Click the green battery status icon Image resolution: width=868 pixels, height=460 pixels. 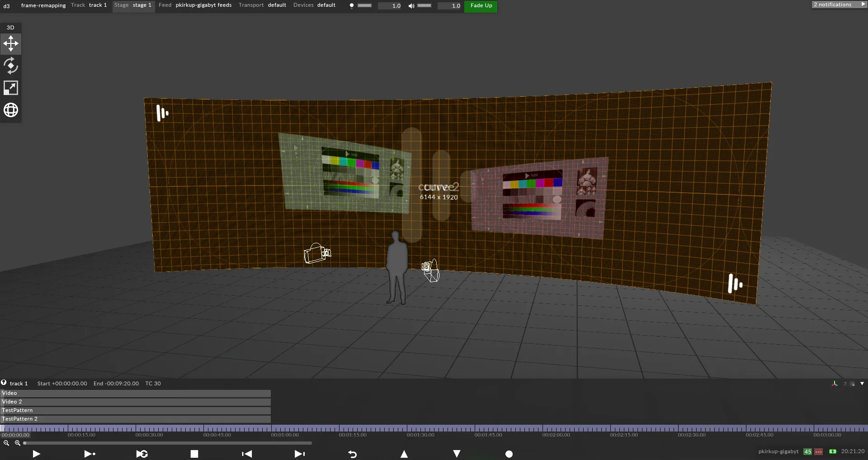833,451
